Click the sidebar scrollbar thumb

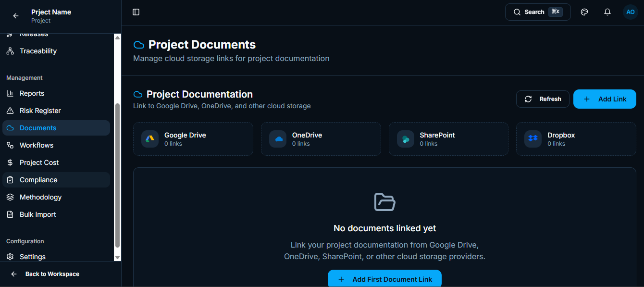tap(117, 175)
